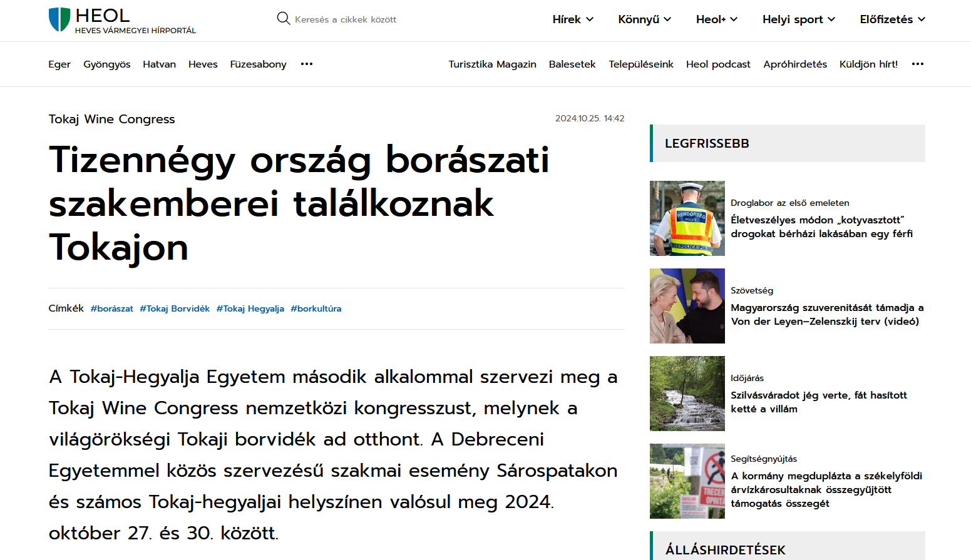
Task: Open the Füzesabony city section
Action: (x=258, y=64)
